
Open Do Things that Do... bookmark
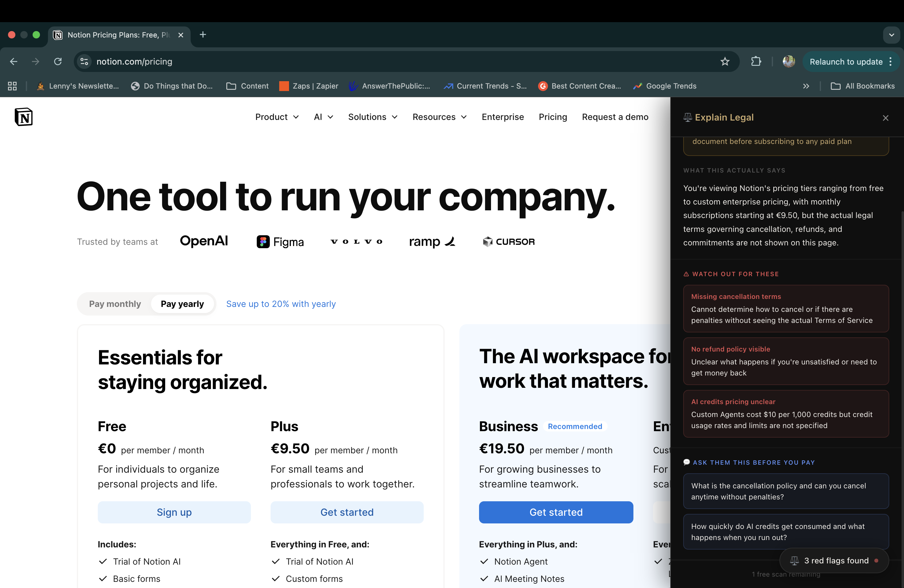click(172, 86)
